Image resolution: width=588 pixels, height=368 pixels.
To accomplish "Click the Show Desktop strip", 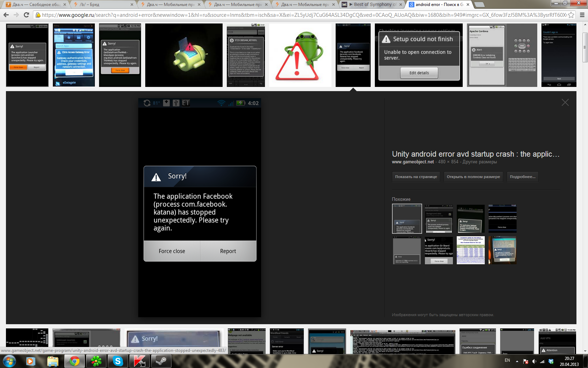I will pyautogui.click(x=586, y=361).
